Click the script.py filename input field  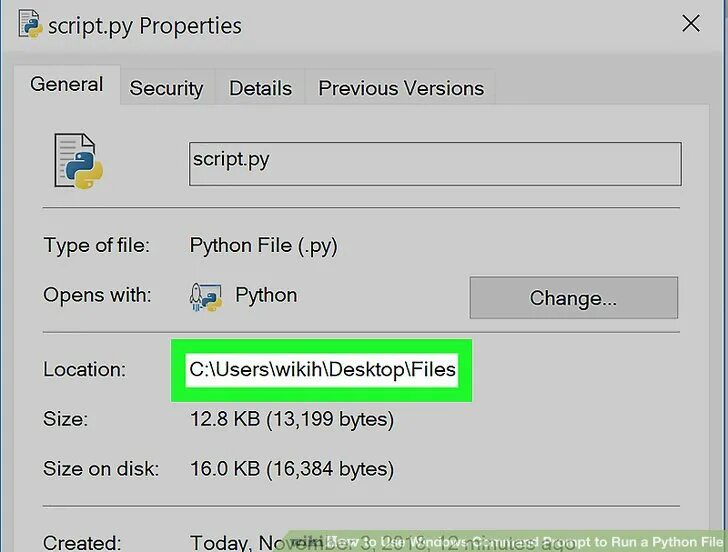435,164
